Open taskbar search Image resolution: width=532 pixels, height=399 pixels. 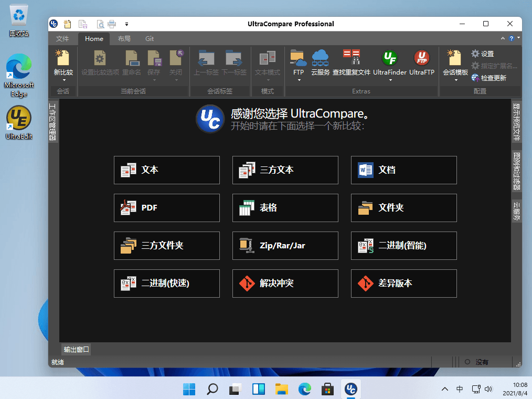click(212, 389)
